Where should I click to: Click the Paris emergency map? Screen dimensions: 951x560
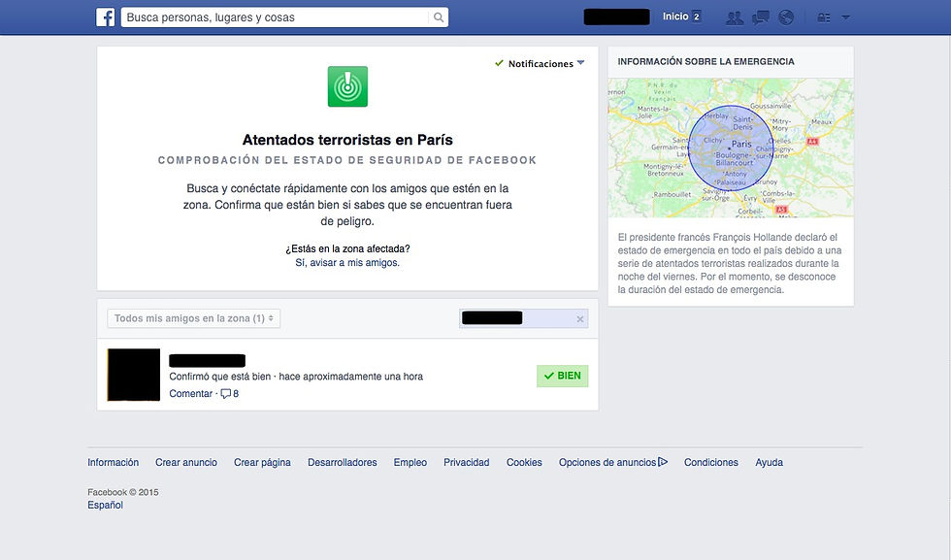pos(731,148)
